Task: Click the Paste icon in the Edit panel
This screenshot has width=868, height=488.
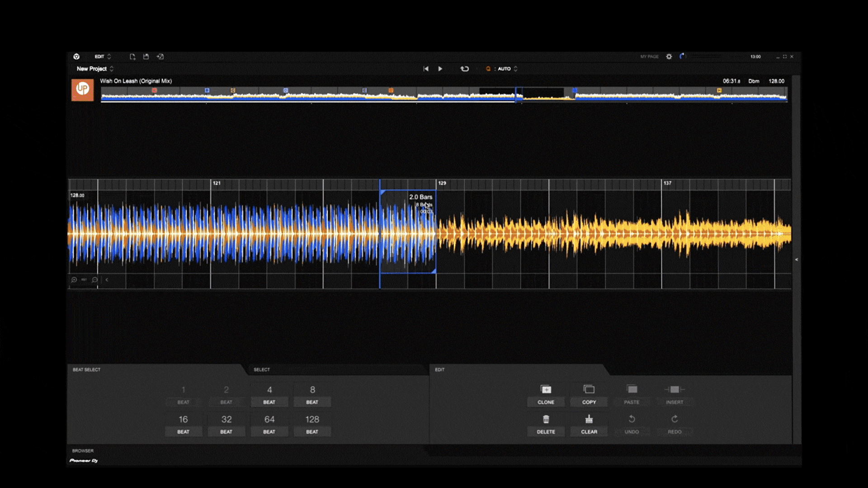Action: [x=632, y=389]
